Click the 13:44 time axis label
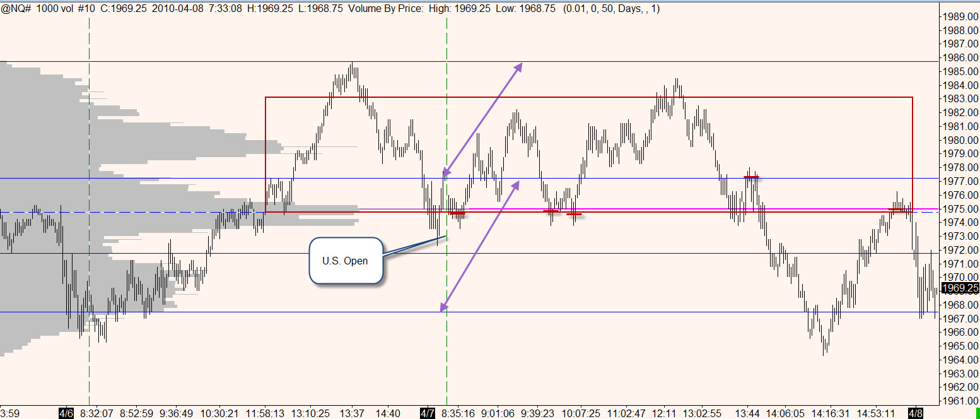 click(748, 414)
